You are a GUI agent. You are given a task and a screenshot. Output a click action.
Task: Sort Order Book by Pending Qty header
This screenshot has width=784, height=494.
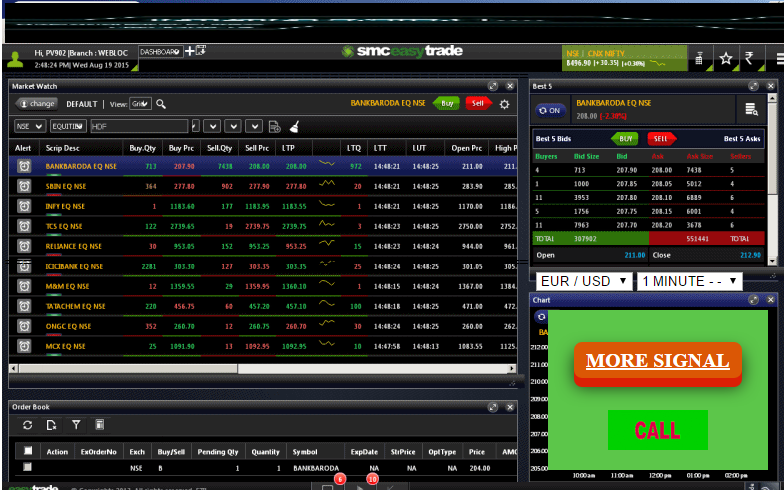pyautogui.click(x=218, y=452)
